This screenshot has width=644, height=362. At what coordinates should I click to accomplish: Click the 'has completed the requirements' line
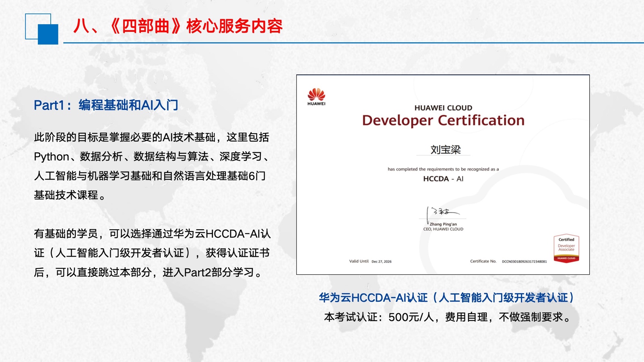[443, 169]
